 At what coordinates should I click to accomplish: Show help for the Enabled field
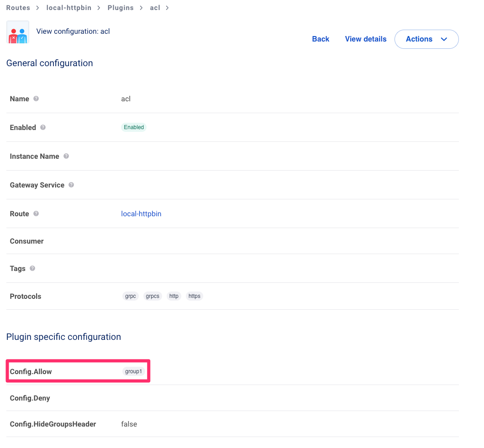[x=43, y=127]
